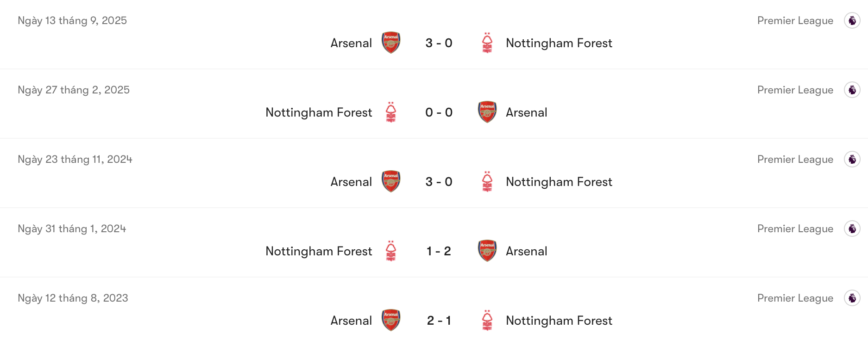Click Premier League text on the top row

point(795,20)
